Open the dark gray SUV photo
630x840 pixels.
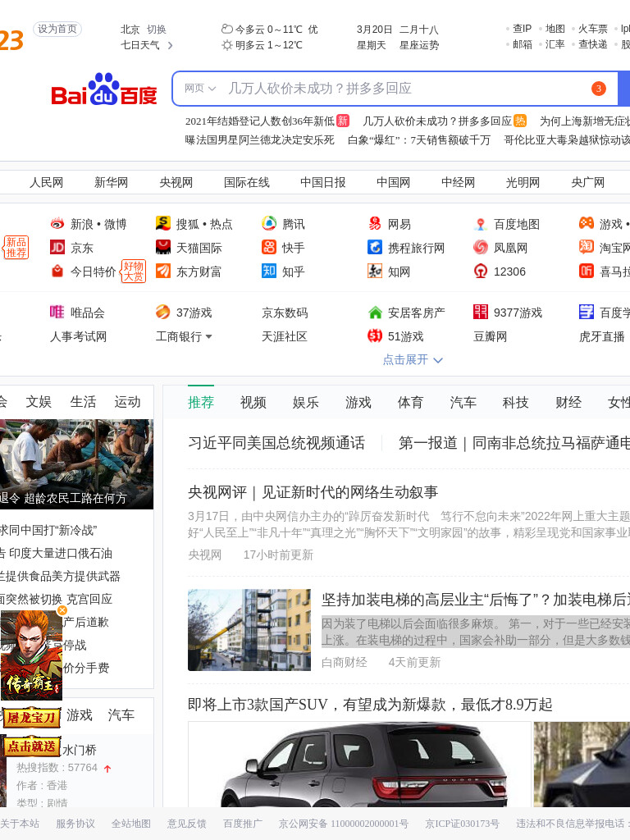[359, 765]
